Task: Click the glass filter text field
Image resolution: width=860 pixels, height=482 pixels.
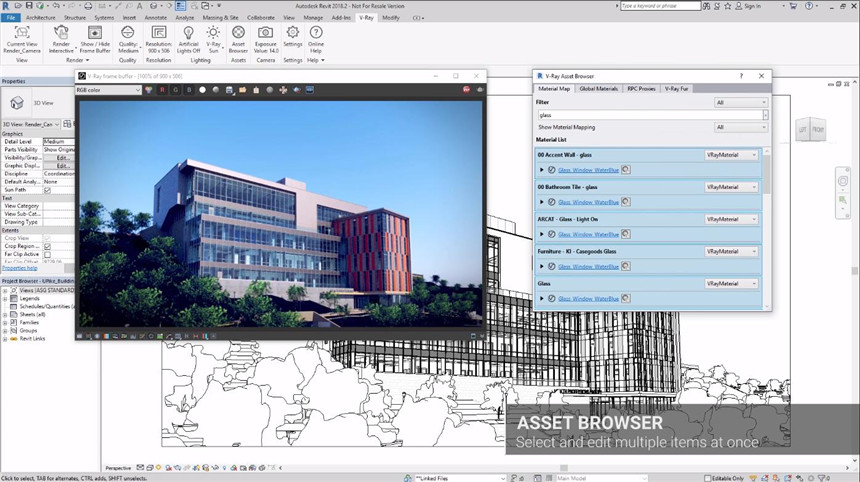Action: pyautogui.click(x=648, y=115)
